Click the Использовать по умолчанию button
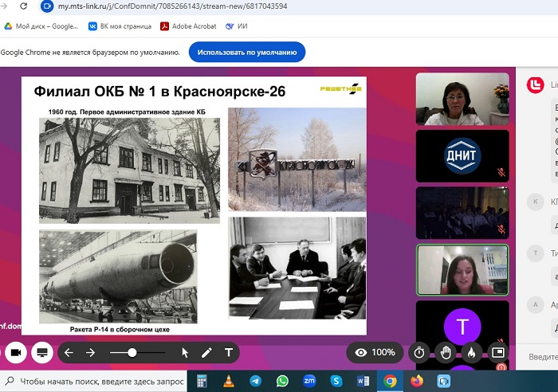Screen dimensions: 558x392 point(246,53)
